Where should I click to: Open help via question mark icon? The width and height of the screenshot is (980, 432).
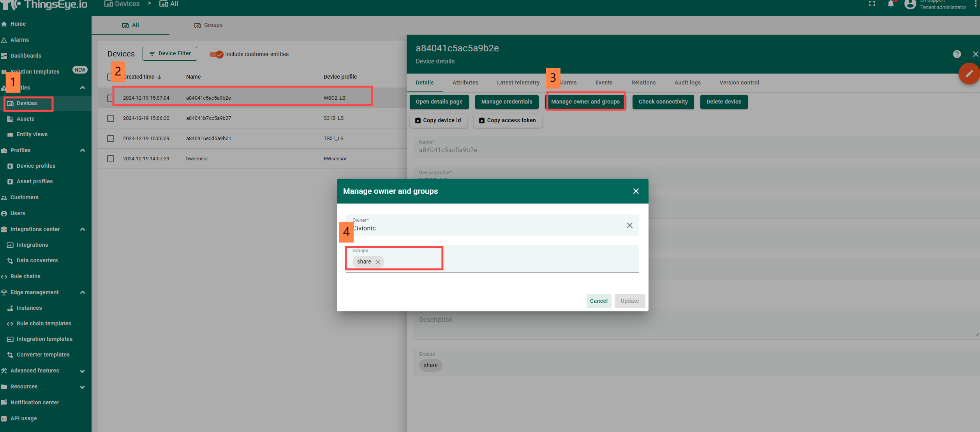click(x=957, y=54)
